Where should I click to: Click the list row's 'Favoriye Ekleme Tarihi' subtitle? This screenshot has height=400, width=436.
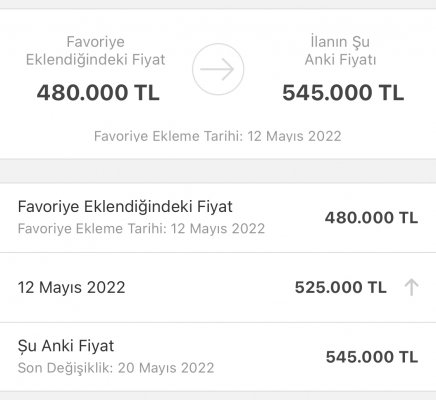click(141, 229)
